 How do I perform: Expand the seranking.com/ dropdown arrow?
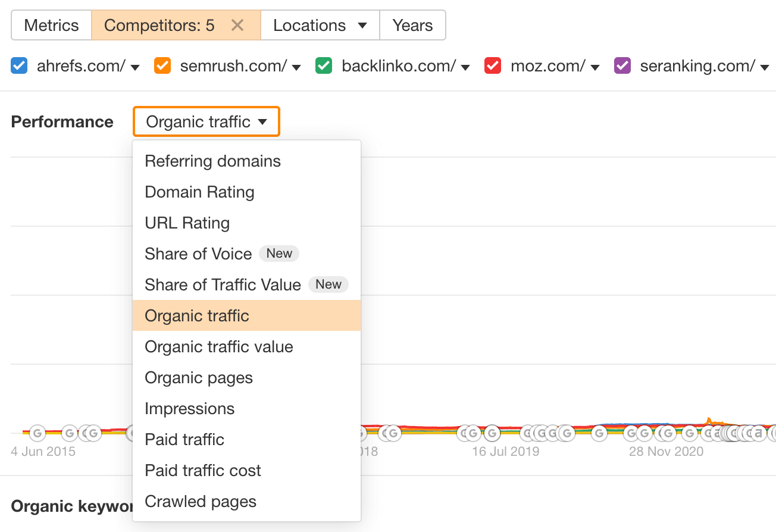pyautogui.click(x=765, y=67)
